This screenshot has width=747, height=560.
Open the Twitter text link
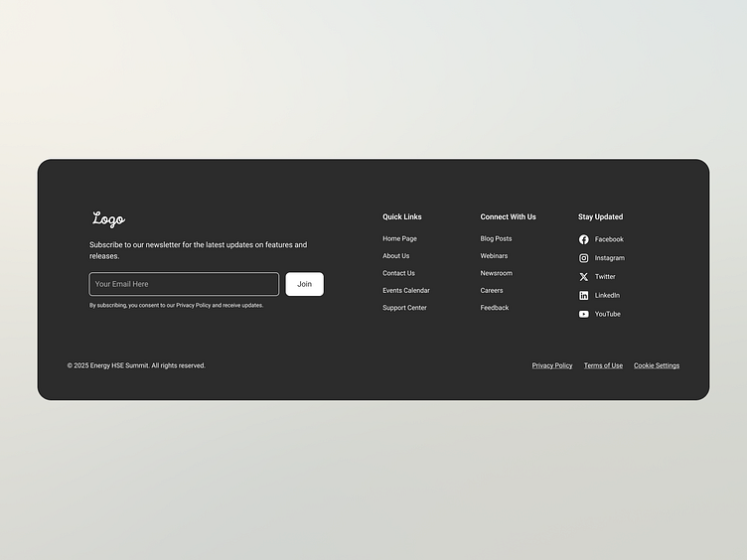pos(605,277)
